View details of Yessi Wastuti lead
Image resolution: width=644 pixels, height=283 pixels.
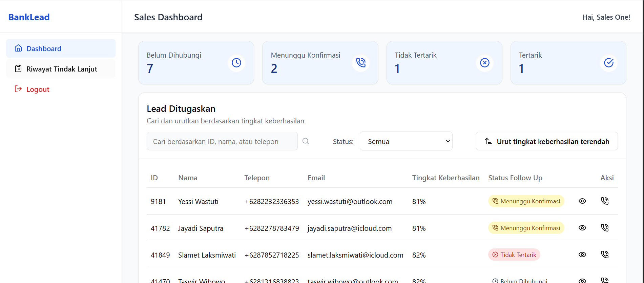pos(582,201)
